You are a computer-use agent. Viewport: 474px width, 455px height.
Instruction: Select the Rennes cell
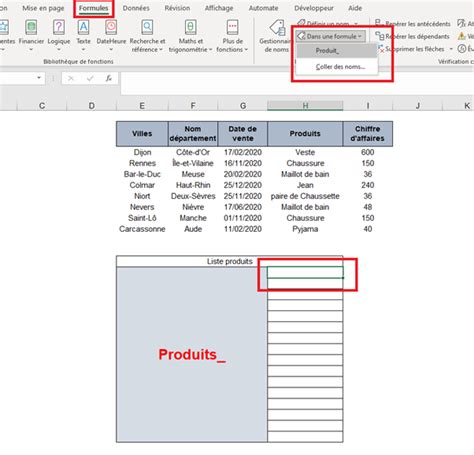pos(142,163)
